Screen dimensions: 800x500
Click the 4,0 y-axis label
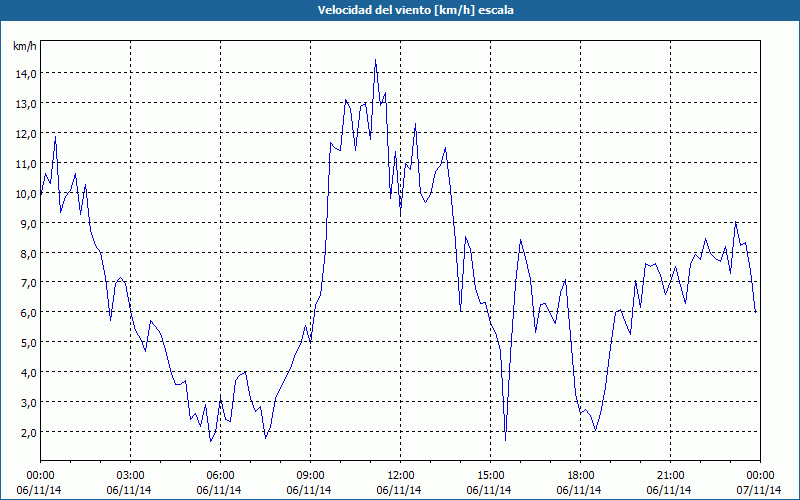coord(29,373)
